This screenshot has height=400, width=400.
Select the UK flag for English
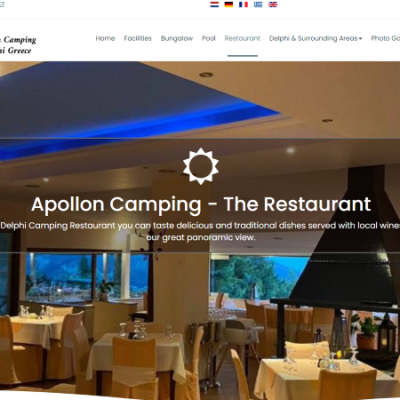tap(273, 5)
